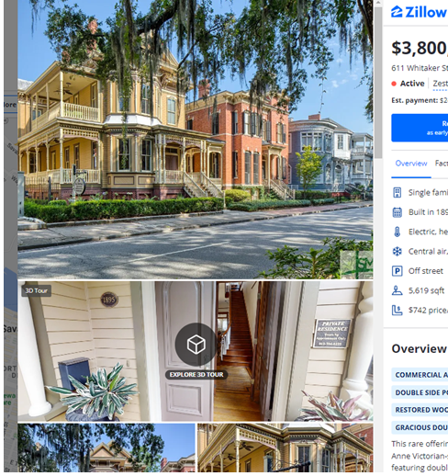This screenshot has width=448, height=476.
Task: Open the 3D Tour front door thumbnail
Action: 196,351
